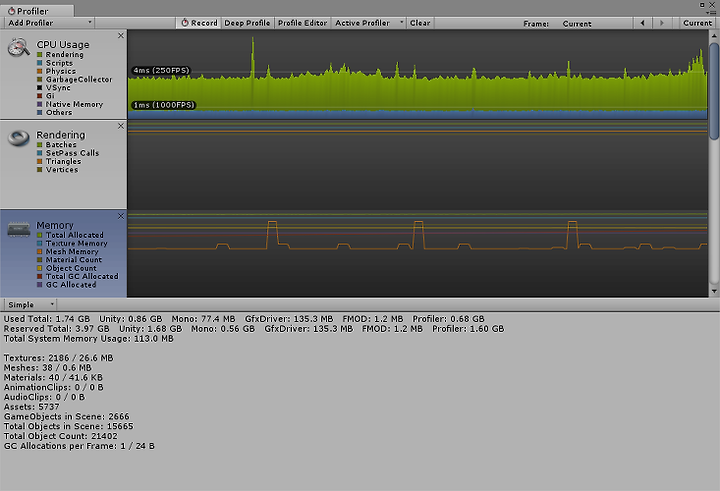Viewport: 720px width, 491px height.
Task: Toggle the Vertices series swatch
Action: point(39,169)
